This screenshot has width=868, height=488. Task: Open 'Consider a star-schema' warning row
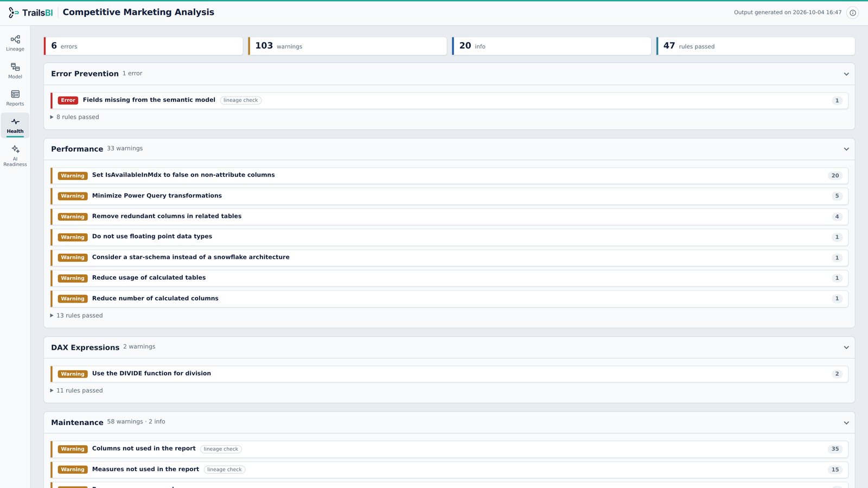[449, 258]
